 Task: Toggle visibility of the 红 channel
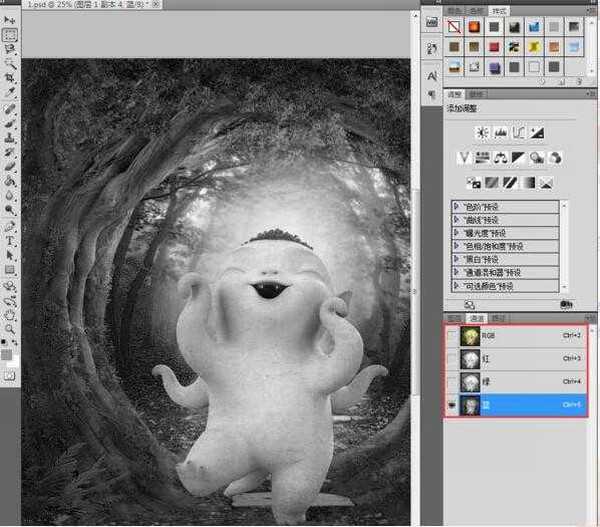click(451, 359)
